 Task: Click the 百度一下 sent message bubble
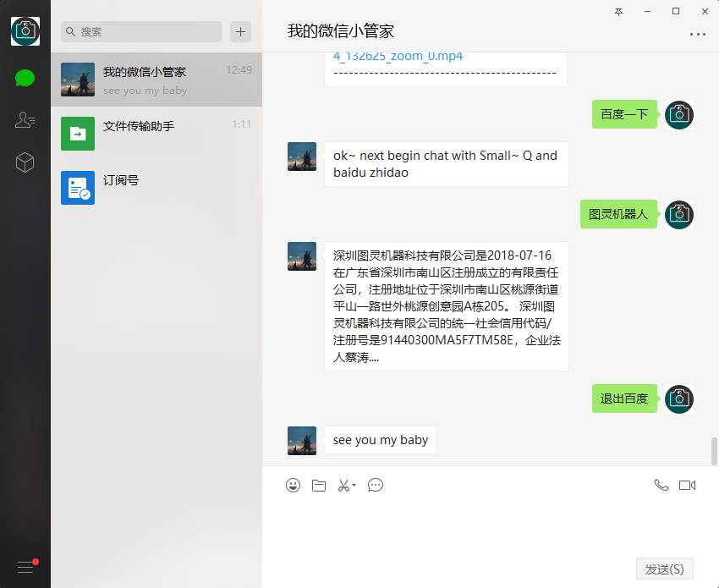[x=624, y=114]
